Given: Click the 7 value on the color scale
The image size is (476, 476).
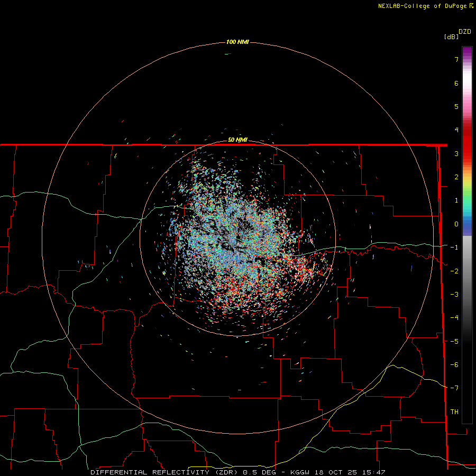Looking at the screenshot, I should tap(456, 60).
